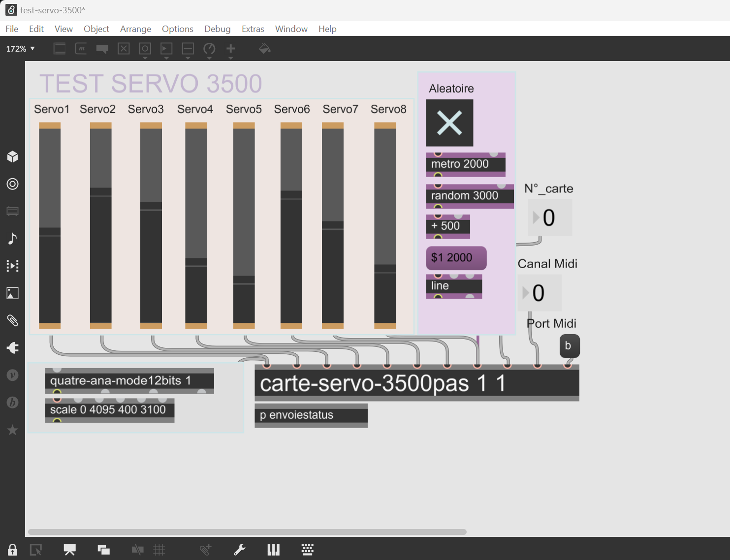Viewport: 730px width, 560px height.
Task: Open the Help menu
Action: pos(327,29)
